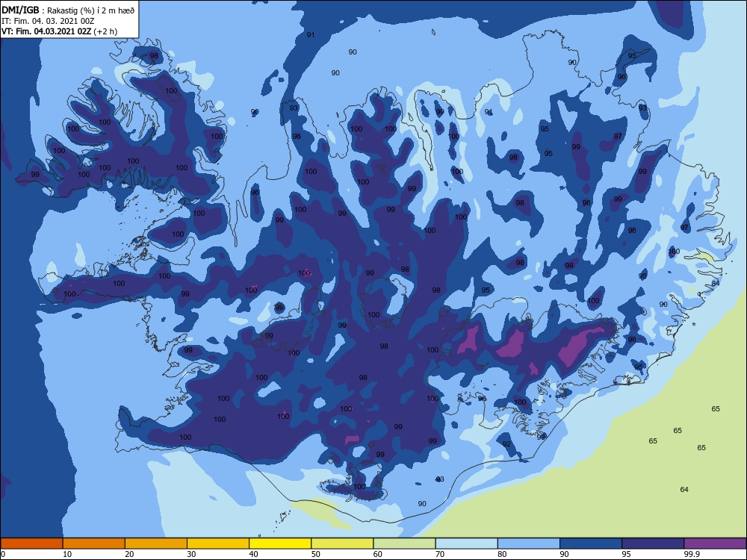Click the value 99 at the far west peninsula
The height and width of the screenshot is (560, 747).
coord(35,174)
